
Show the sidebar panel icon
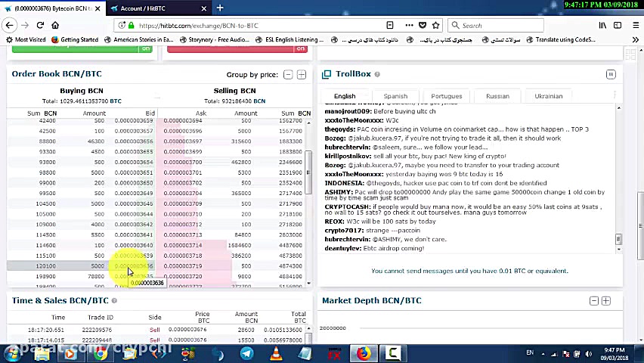click(x=618, y=25)
